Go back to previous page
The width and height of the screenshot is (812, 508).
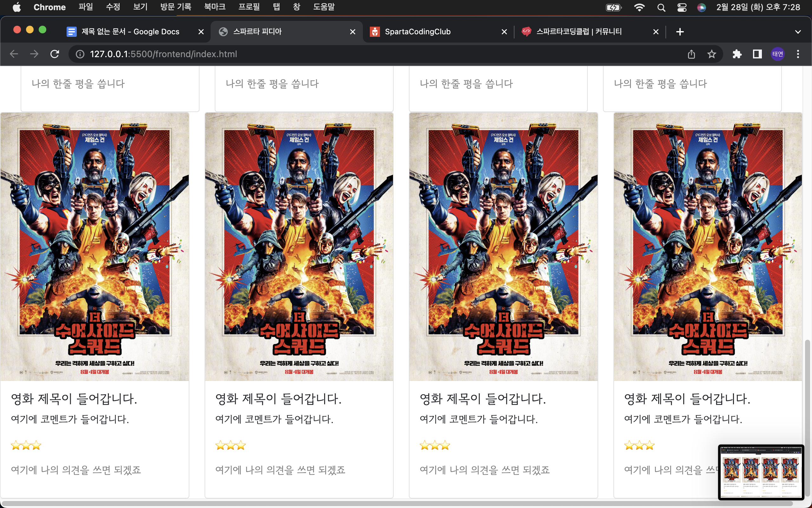[x=14, y=54]
